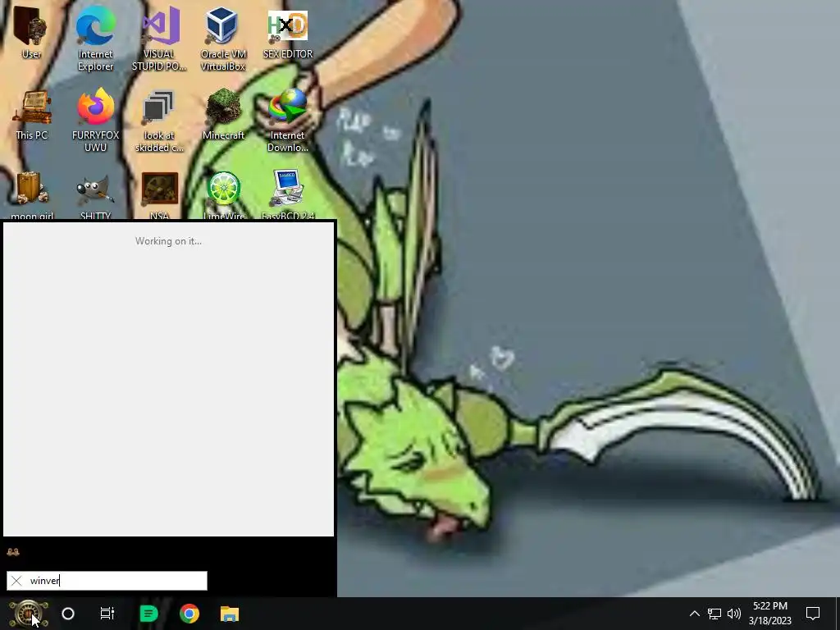Image resolution: width=840 pixels, height=630 pixels.
Task: Open the Action Center notifications icon
Action: (813, 614)
